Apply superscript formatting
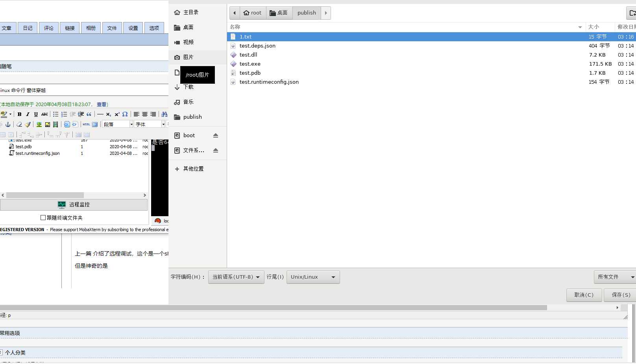This screenshot has height=364, width=636. [117, 114]
